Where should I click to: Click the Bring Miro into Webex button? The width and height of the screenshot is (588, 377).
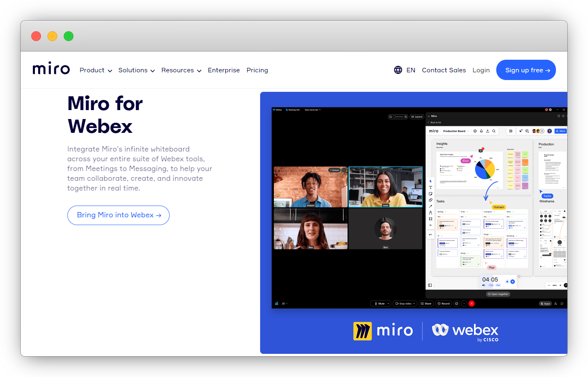coord(118,215)
